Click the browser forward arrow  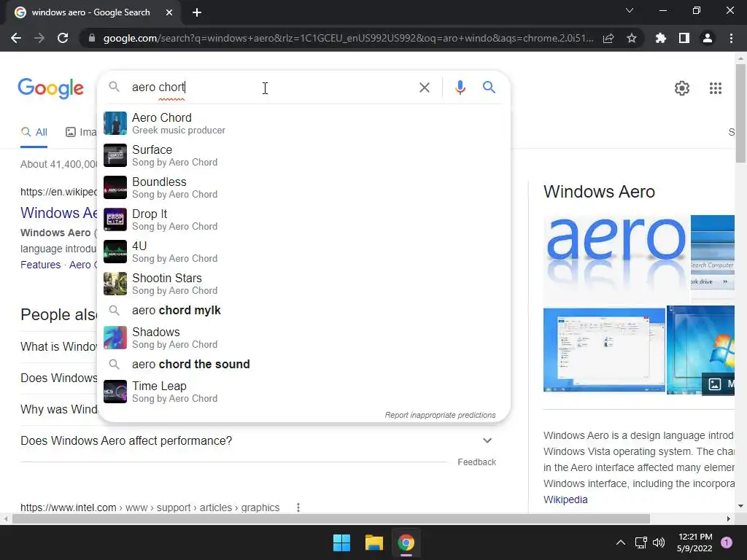[x=39, y=38]
